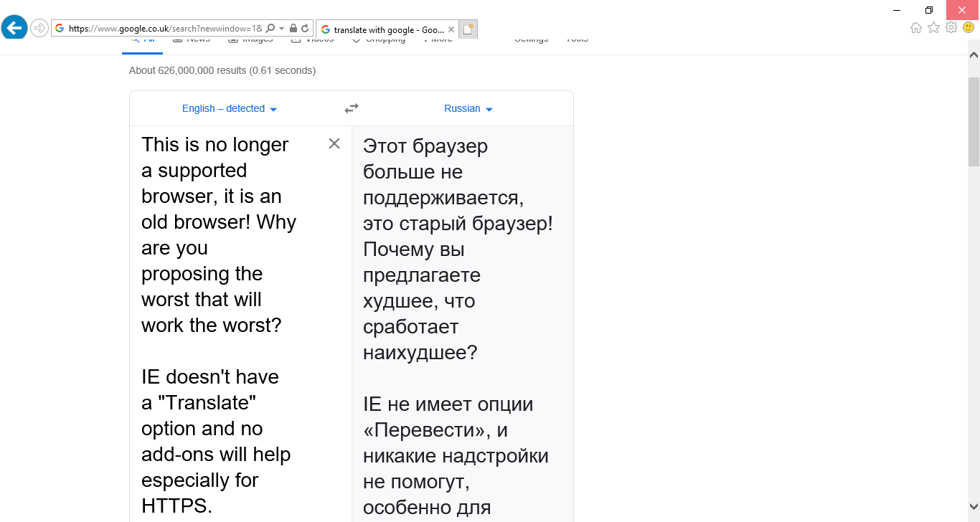Click the padlock security icon
Screen dimensions: 980x522
click(293, 29)
